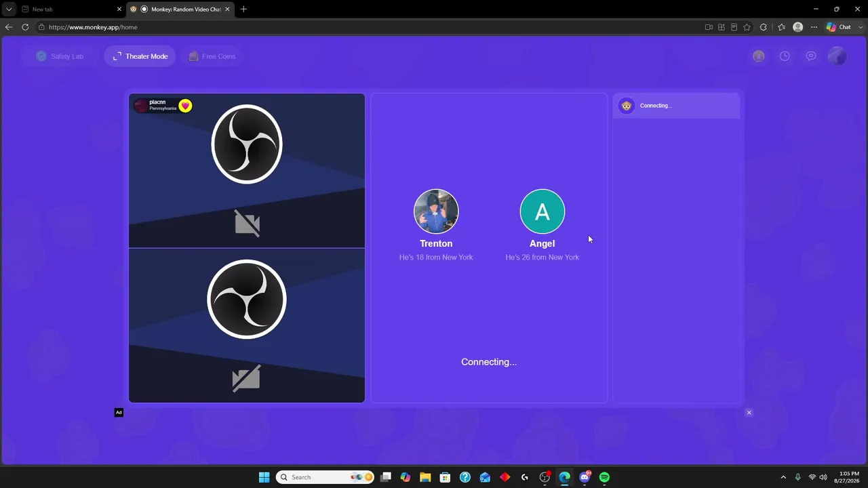Switch to Microsoft Edge on the taskbar
The image size is (868, 488).
564,477
